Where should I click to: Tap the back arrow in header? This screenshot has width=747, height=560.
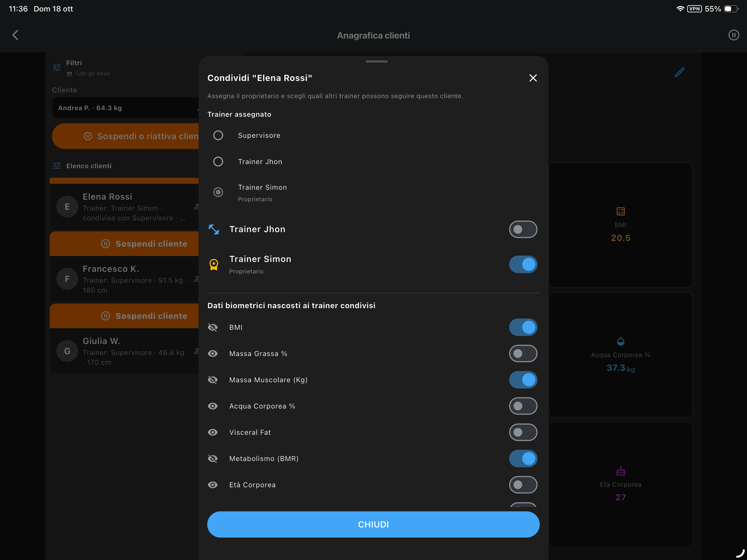[15, 35]
